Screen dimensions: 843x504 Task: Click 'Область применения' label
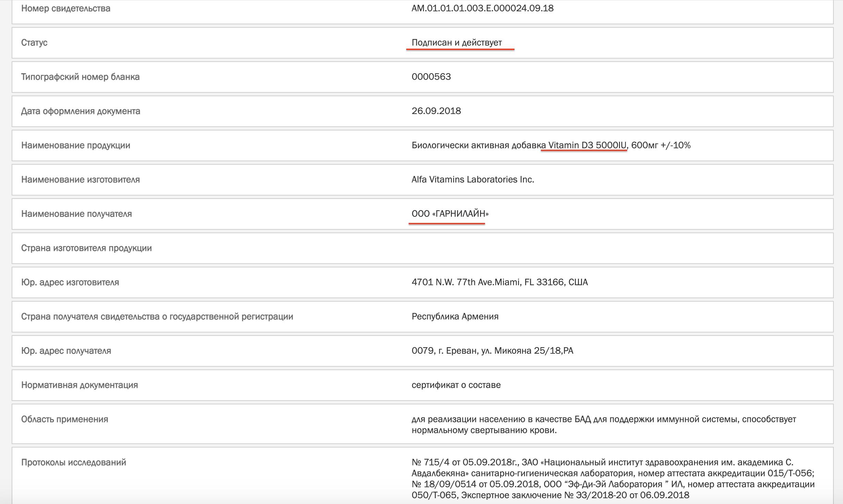(65, 419)
